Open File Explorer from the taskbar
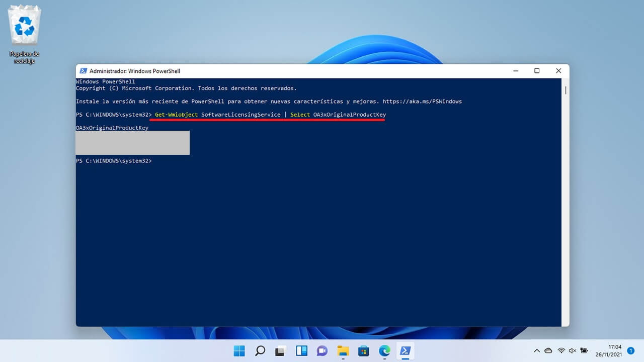The image size is (644, 362). 343,350
